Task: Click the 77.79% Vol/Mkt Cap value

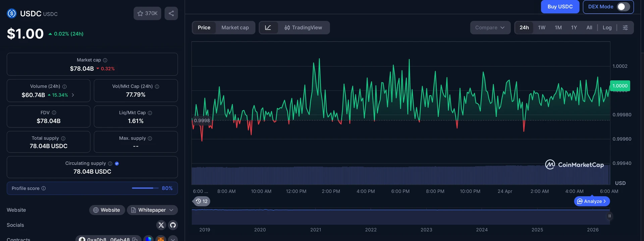Action: pyautogui.click(x=136, y=95)
